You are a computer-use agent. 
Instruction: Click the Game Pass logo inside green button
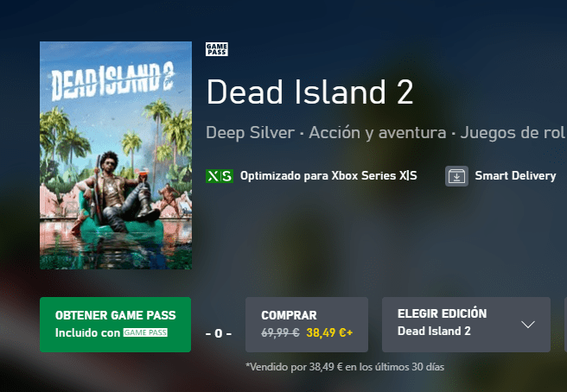point(145,332)
